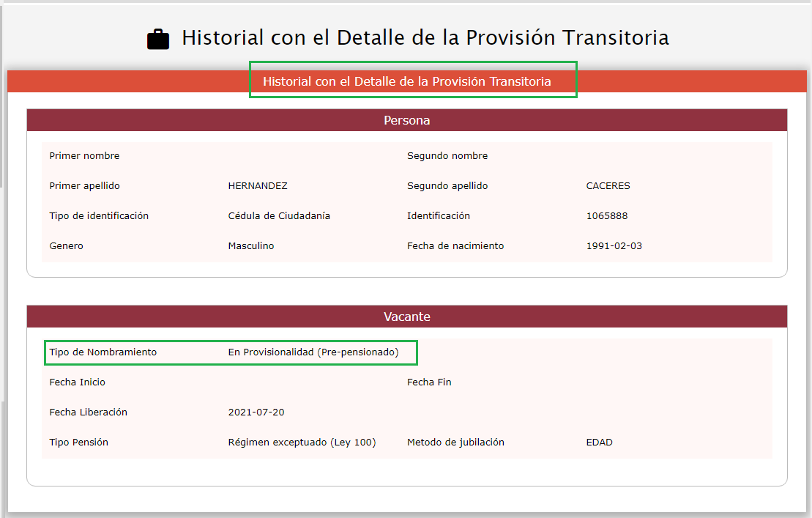Screen dimensions: 812x518
Task: Click the Masculino gender value
Action: tap(250, 246)
